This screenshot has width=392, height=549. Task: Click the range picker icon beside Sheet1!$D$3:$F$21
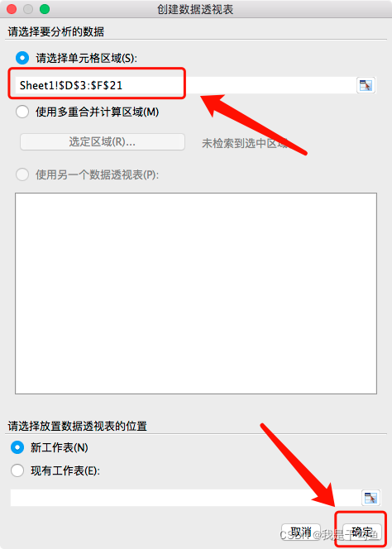(366, 85)
